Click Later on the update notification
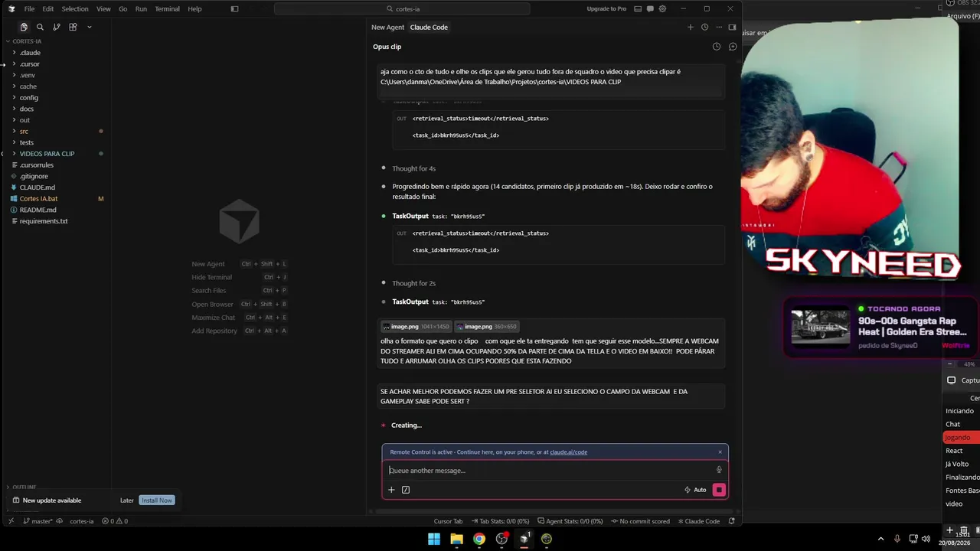Screen dimensions: 980x551 127,500
